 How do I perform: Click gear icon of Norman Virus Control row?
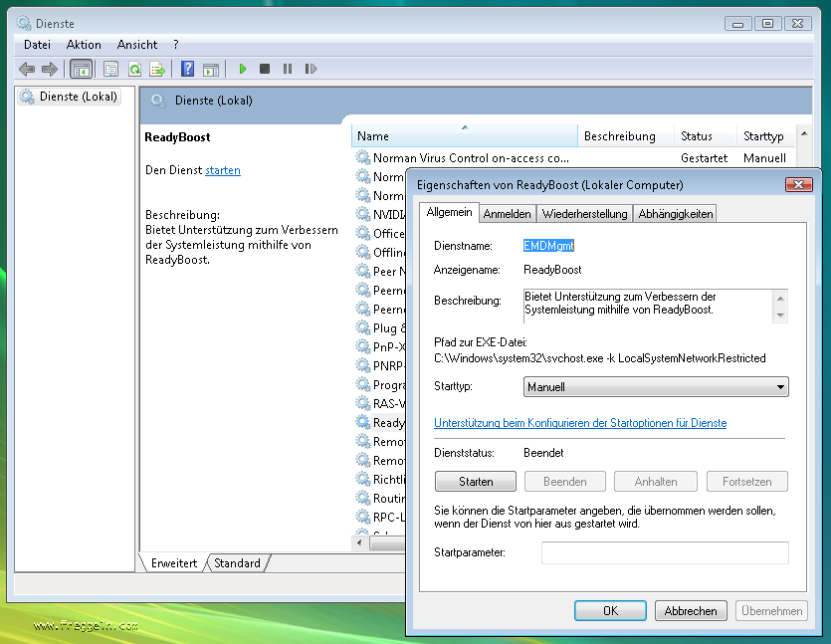(x=363, y=158)
